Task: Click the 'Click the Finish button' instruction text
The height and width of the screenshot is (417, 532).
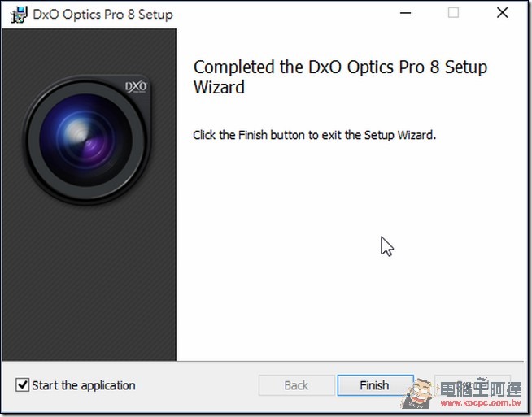Action: (x=314, y=135)
